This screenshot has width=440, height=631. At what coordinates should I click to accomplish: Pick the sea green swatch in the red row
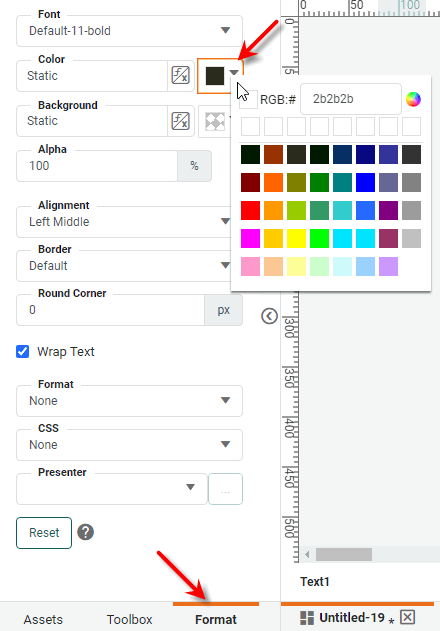pyautogui.click(x=319, y=210)
